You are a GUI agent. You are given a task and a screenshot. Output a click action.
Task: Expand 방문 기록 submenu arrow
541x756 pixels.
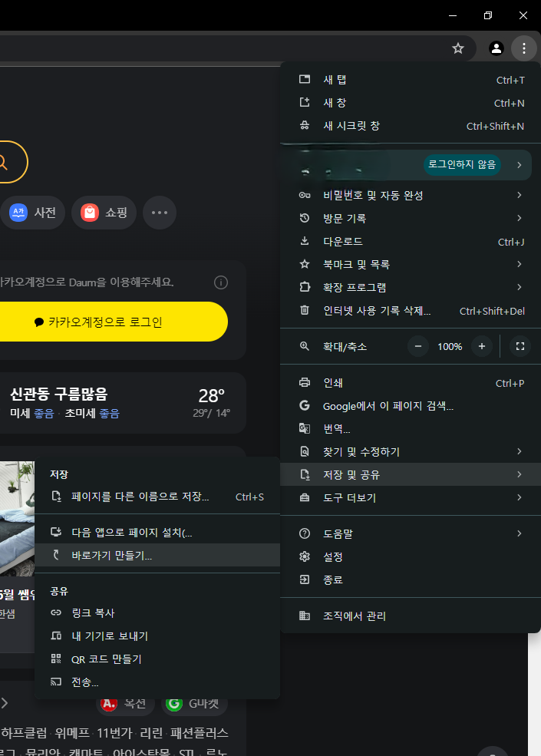(520, 218)
